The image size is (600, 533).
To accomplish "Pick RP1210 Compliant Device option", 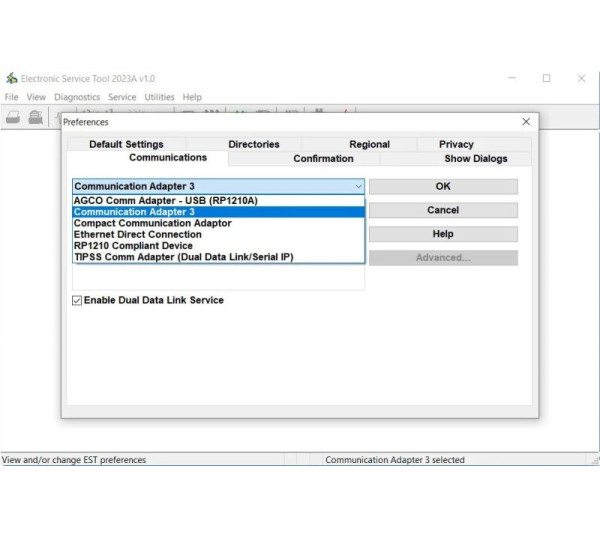I will tap(133, 246).
